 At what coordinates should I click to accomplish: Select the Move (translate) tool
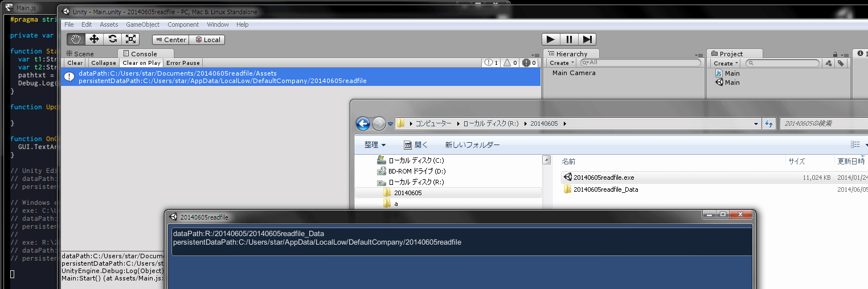tap(95, 39)
